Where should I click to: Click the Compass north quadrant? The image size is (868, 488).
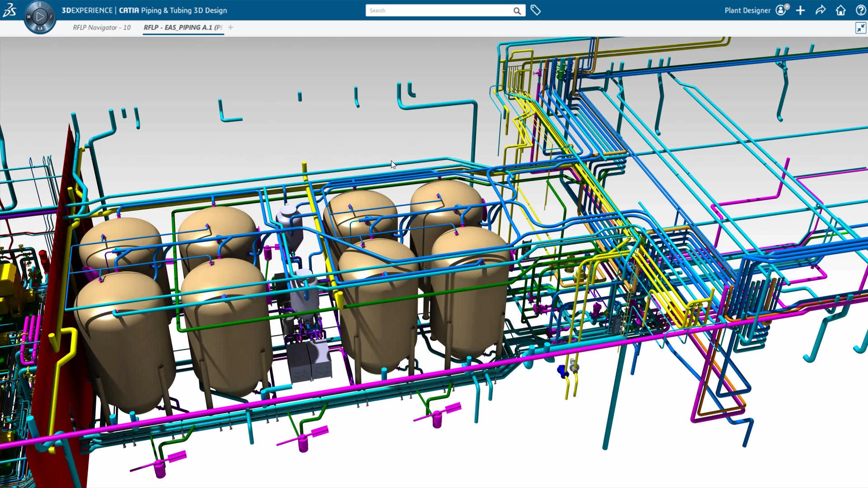(40, 5)
